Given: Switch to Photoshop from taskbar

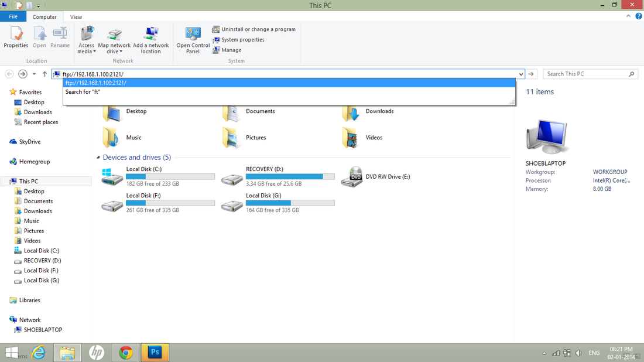Looking at the screenshot, I should pyautogui.click(x=155, y=353).
